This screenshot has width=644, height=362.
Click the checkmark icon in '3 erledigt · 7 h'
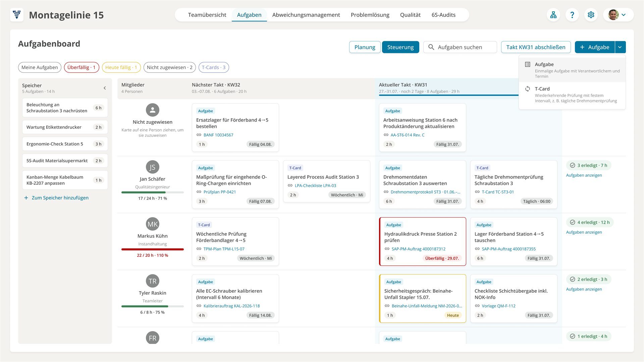[x=573, y=165]
